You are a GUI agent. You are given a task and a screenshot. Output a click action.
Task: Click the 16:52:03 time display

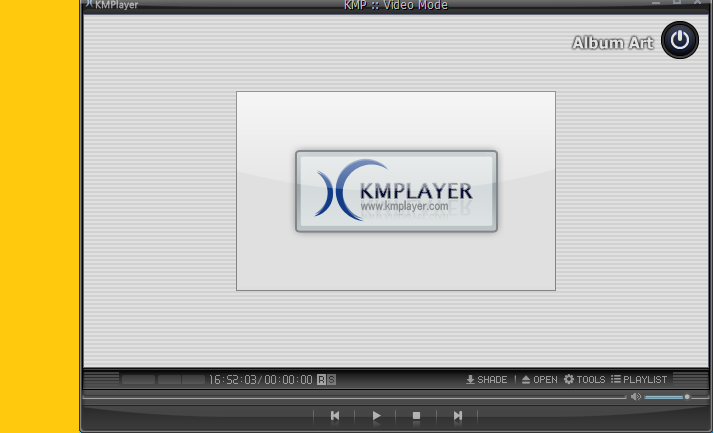pos(232,380)
